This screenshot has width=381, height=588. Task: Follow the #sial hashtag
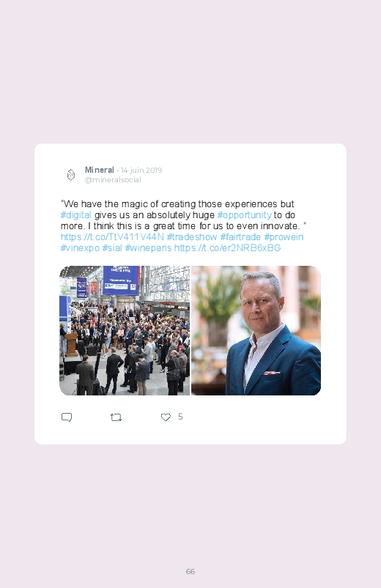[x=112, y=248]
